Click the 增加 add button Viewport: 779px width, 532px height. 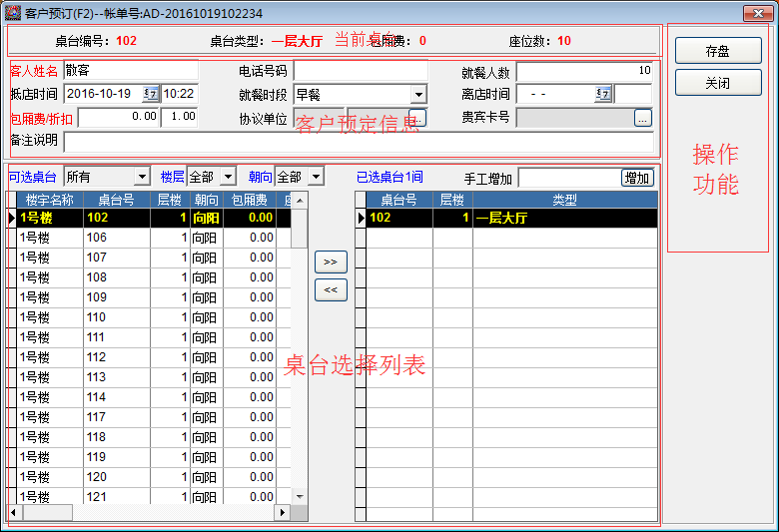click(x=637, y=178)
